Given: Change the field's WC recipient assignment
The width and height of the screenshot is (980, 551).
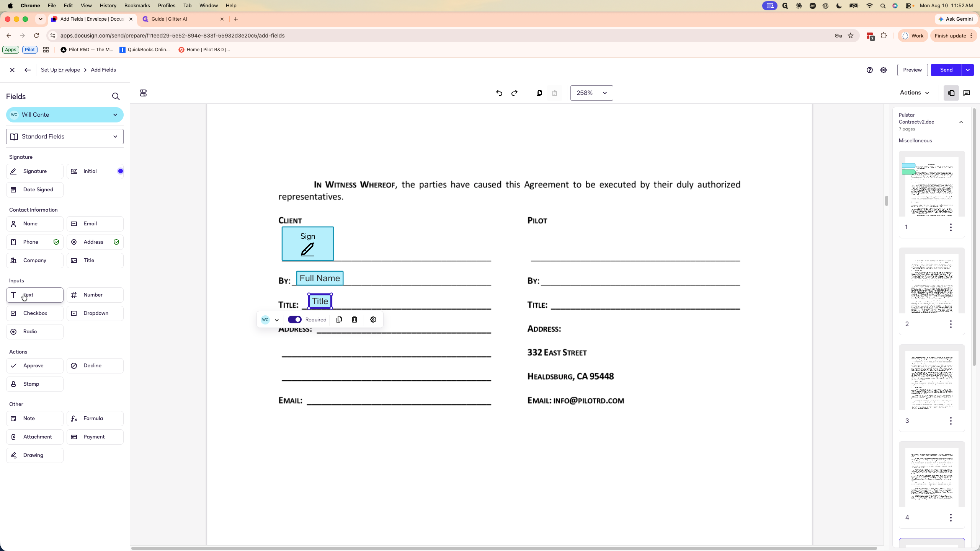Looking at the screenshot, I should coord(270,320).
